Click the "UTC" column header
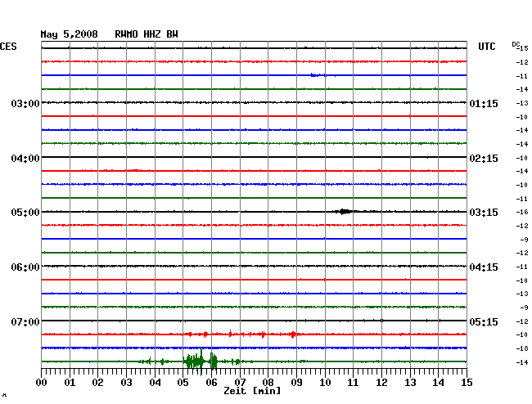This screenshot has width=532, height=404. coord(487,47)
